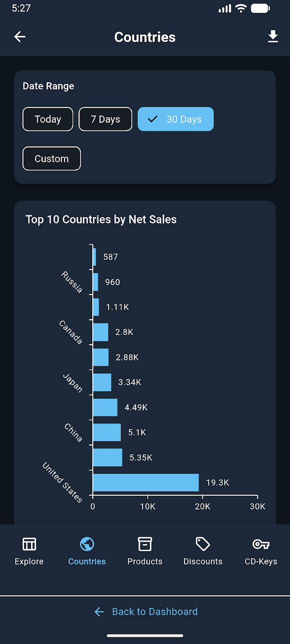Viewport: 290px width, 644px height.
Task: Tap the download report icon
Action: click(x=273, y=37)
